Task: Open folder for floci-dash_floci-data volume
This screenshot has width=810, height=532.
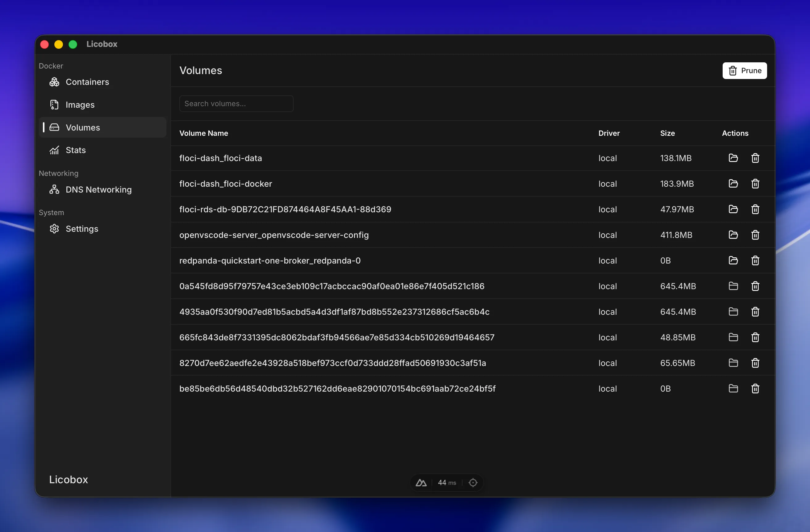Action: 733,158
